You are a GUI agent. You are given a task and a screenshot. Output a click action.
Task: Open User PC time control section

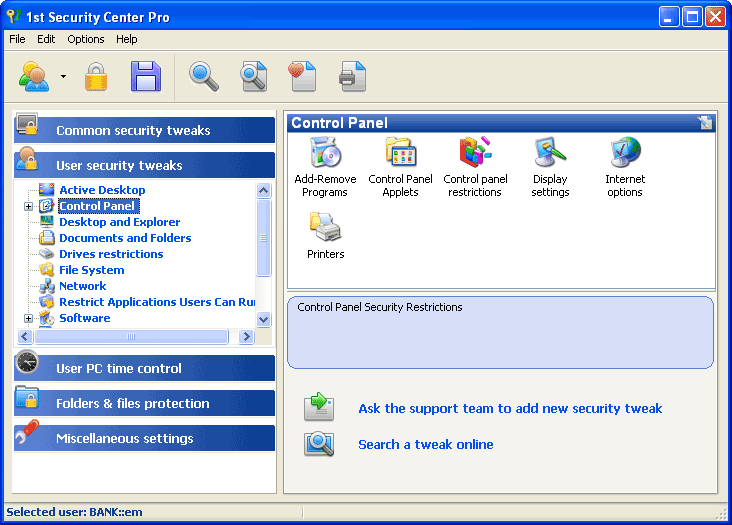[144, 368]
